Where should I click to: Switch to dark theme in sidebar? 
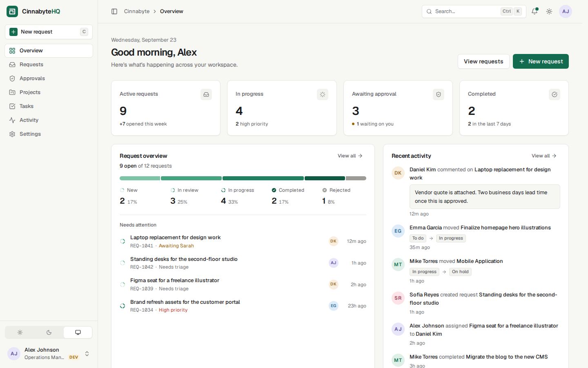[x=49, y=332]
